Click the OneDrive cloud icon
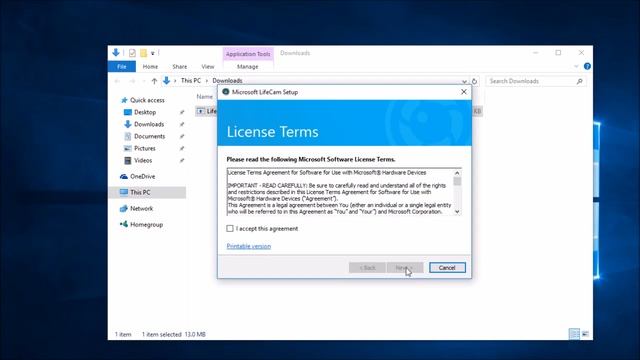This screenshot has height=360, width=640. coord(124,176)
